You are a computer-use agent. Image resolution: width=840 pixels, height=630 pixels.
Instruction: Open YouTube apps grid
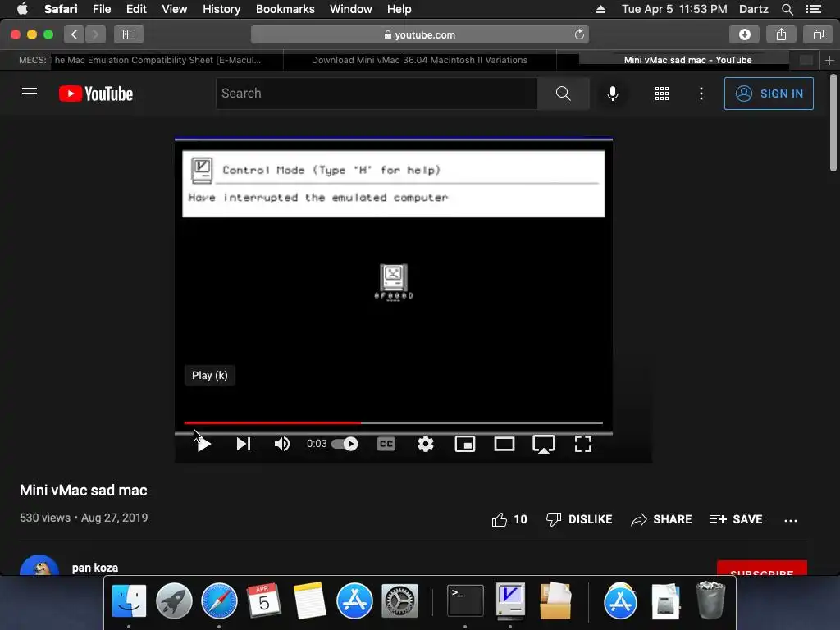[x=662, y=94]
